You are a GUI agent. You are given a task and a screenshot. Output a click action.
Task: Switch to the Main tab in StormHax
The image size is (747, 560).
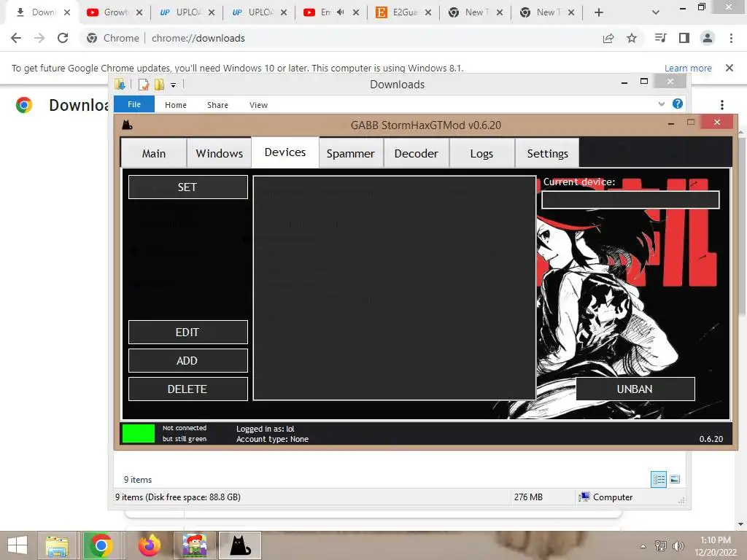click(x=153, y=153)
